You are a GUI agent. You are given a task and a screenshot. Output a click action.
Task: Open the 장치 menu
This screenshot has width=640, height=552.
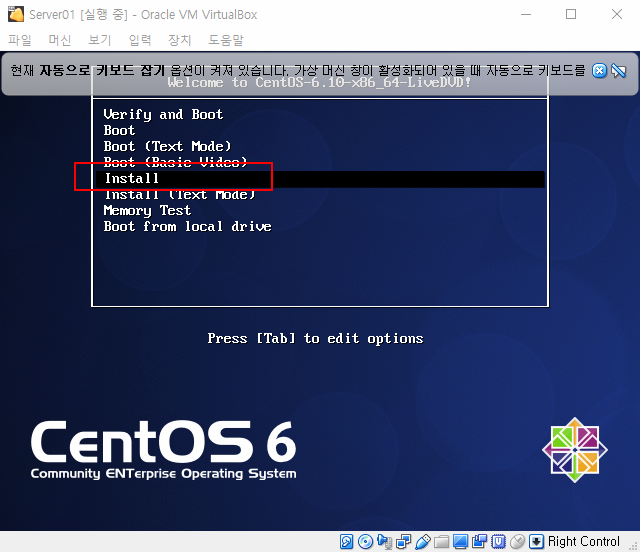(x=180, y=40)
